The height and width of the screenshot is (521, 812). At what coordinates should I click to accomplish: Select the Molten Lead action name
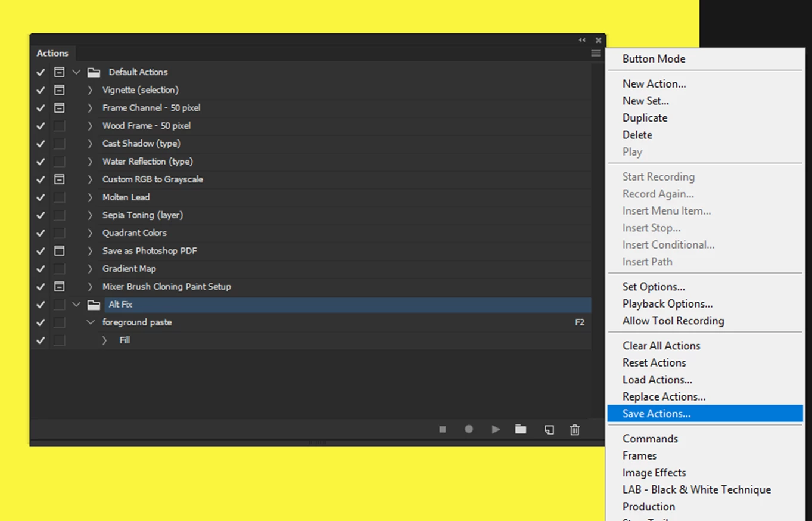[x=126, y=197]
